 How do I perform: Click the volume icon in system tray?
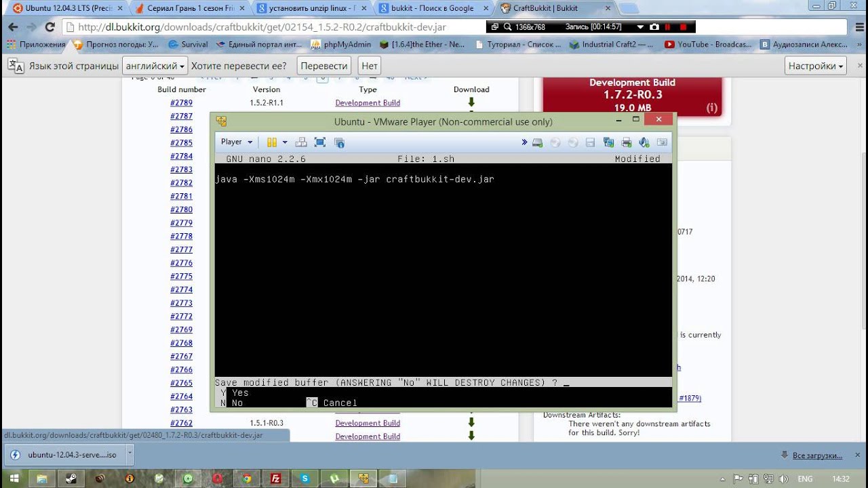(x=784, y=479)
